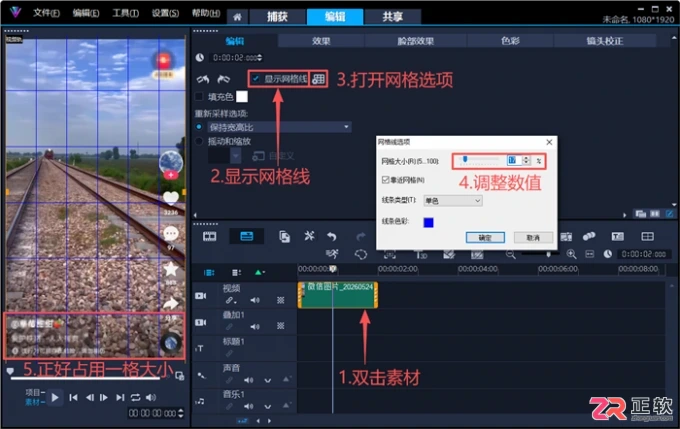Open the 工具 (Tools) menu
This screenshot has height=429, width=680.
coord(125,13)
